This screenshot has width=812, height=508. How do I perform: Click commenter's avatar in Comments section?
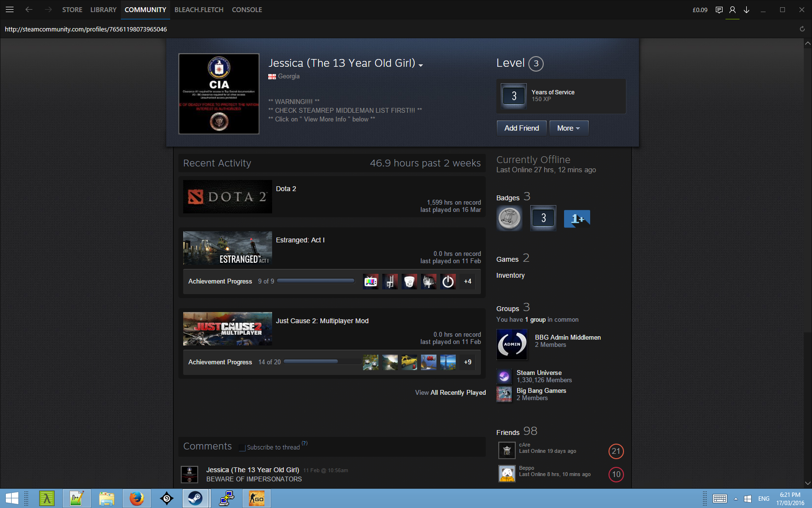(x=189, y=474)
